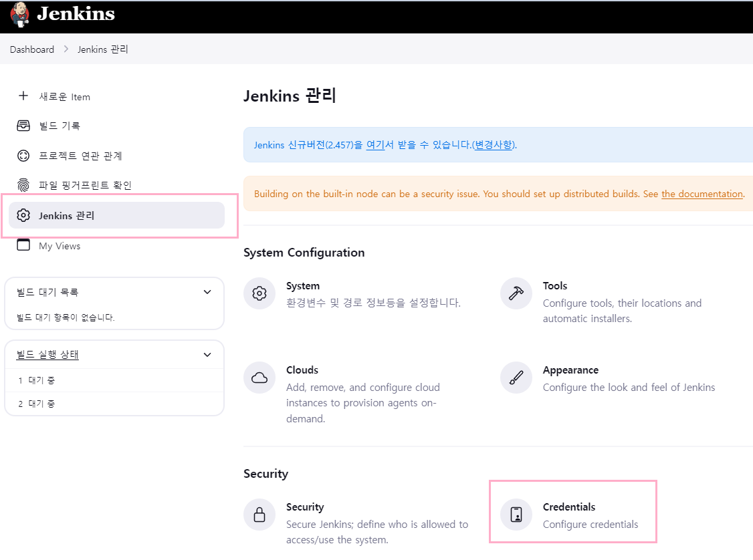Open the documentation link in warning
This screenshot has height=560, width=753.
pyautogui.click(x=702, y=194)
